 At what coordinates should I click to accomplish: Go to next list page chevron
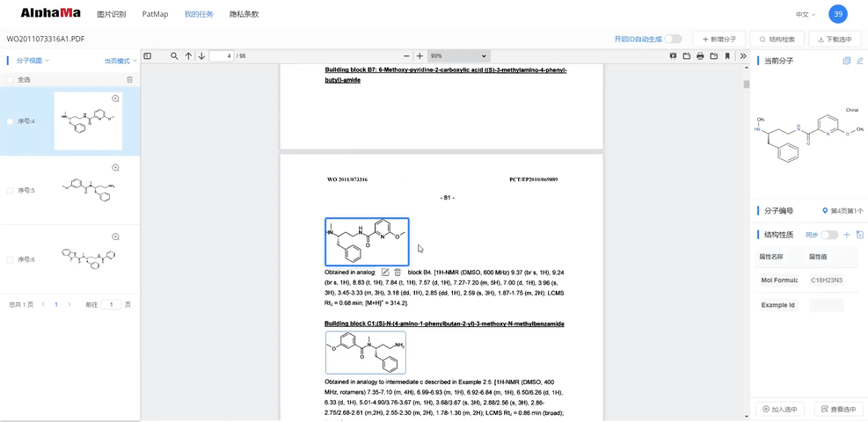[69, 305]
